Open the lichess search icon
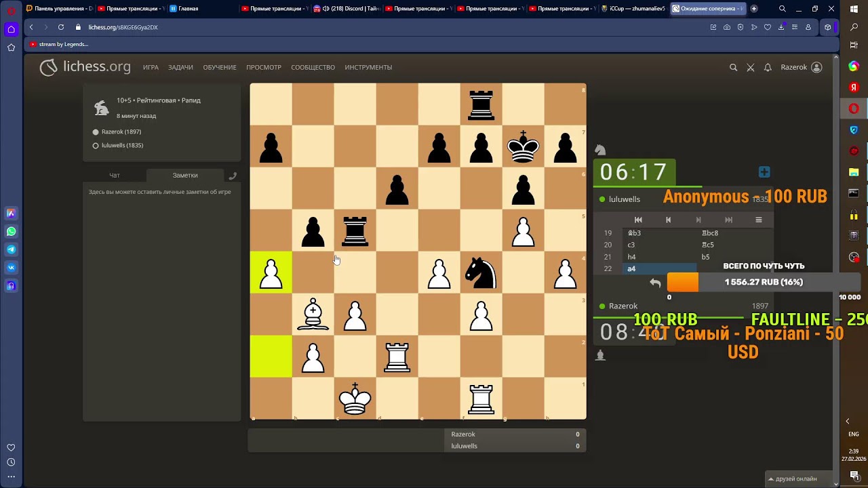Screen dimensions: 868x488 click(733, 67)
